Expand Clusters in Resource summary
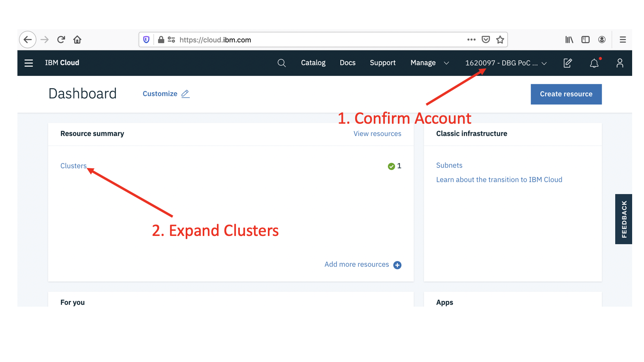This screenshot has height=362, width=644. [73, 166]
